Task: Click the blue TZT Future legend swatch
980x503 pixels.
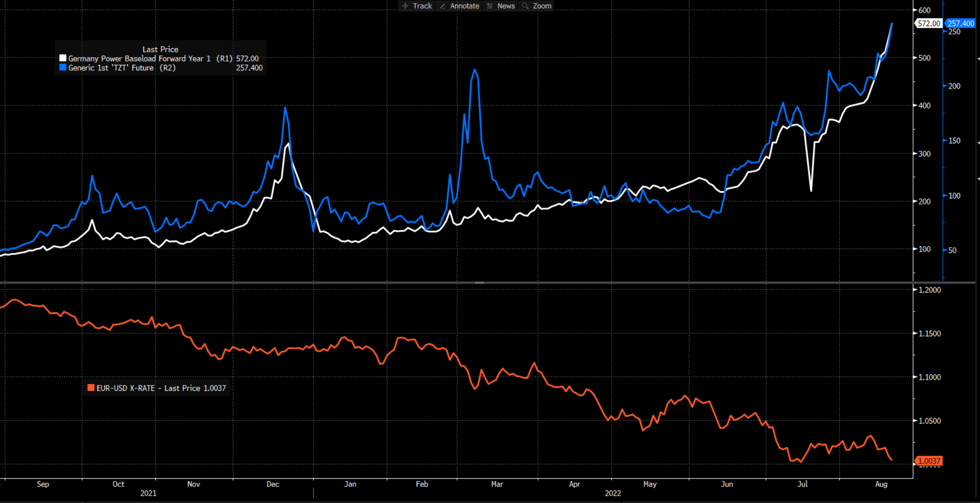Action: tap(63, 68)
